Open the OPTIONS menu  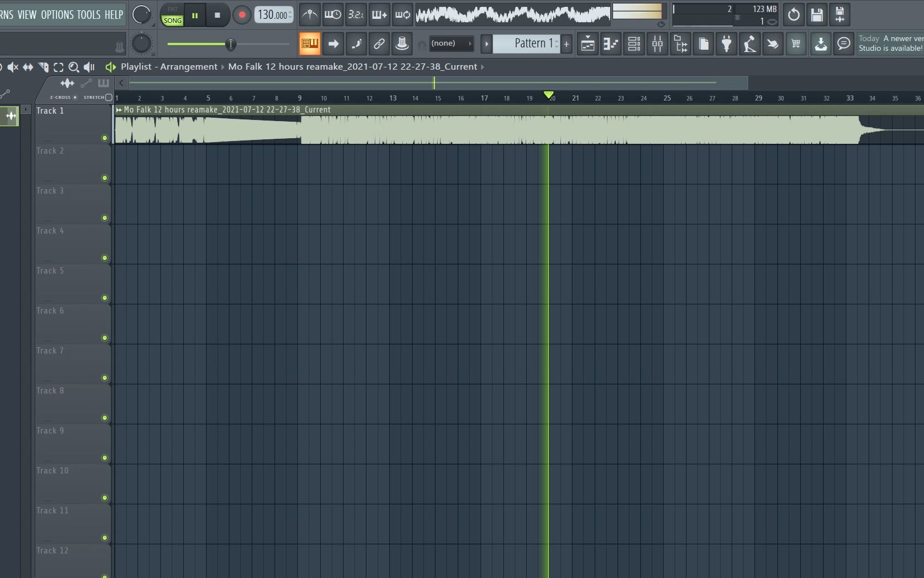coord(57,15)
